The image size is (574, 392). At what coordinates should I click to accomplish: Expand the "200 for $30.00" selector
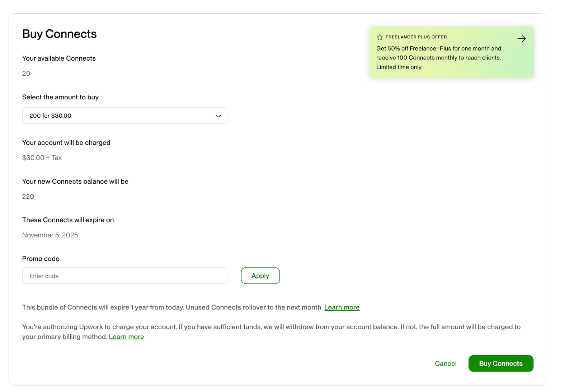tap(124, 115)
